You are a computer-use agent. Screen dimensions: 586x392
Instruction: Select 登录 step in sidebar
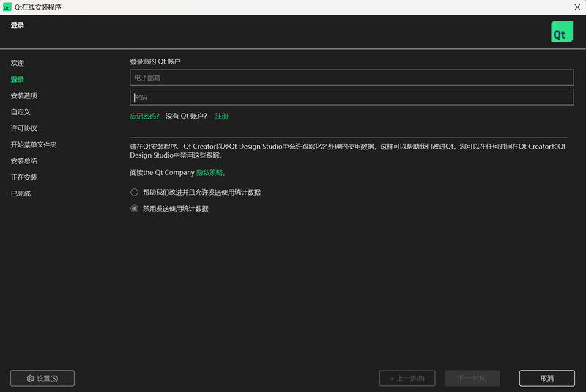coord(17,80)
